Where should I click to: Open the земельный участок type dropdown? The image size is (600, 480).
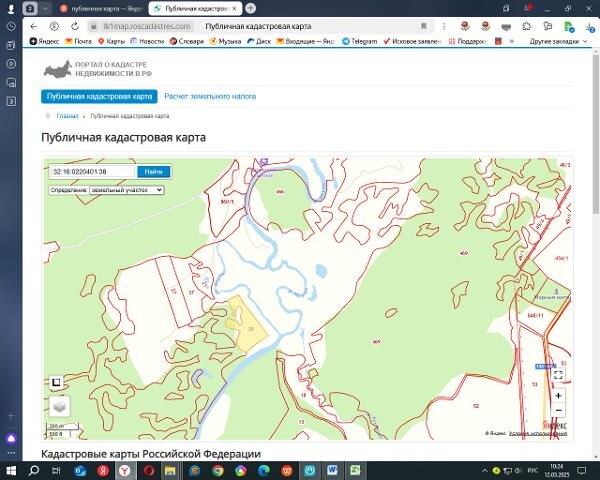(x=126, y=190)
